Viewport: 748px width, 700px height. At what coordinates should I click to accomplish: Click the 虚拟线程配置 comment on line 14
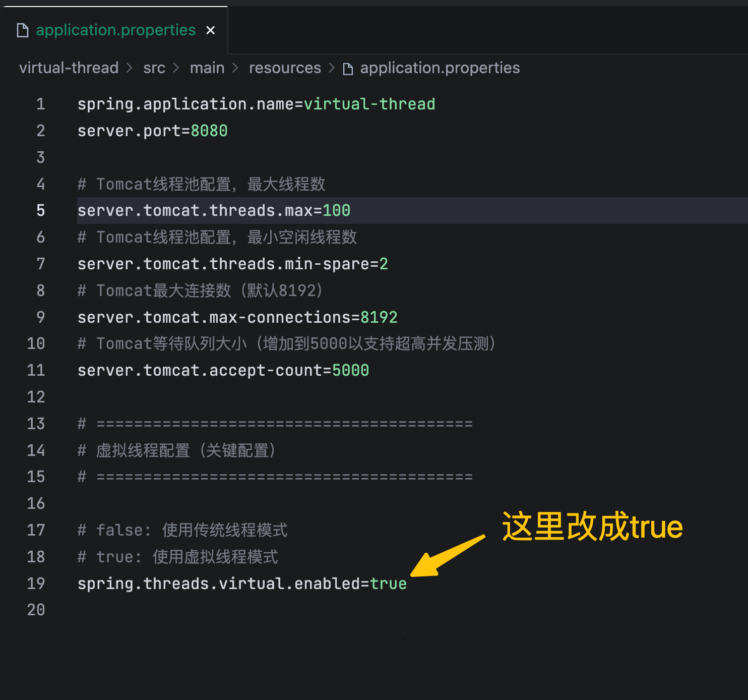click(x=177, y=450)
